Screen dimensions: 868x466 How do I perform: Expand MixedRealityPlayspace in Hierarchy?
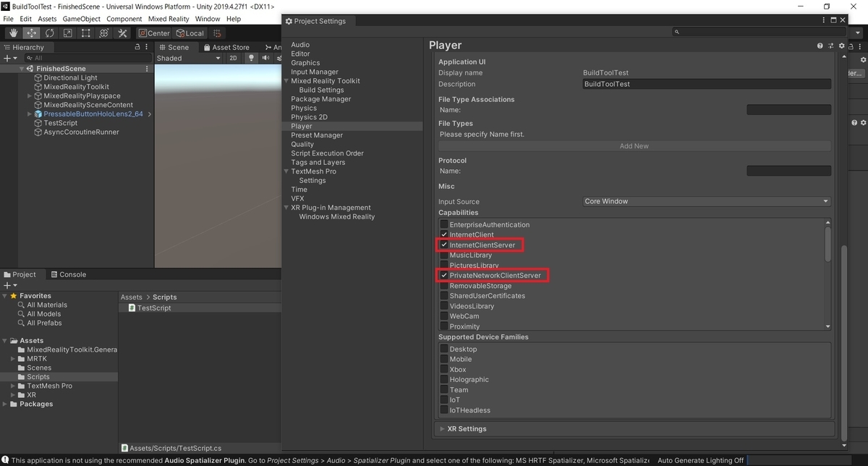[x=30, y=96]
